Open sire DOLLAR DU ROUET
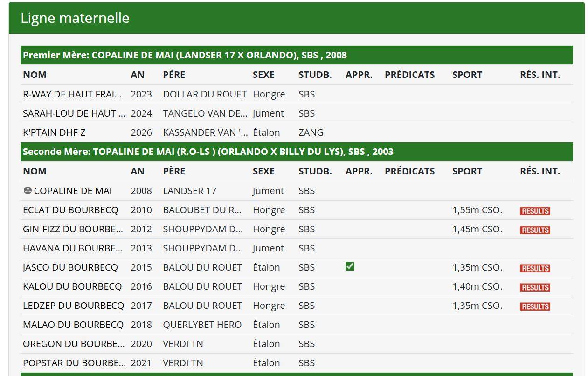 (205, 94)
